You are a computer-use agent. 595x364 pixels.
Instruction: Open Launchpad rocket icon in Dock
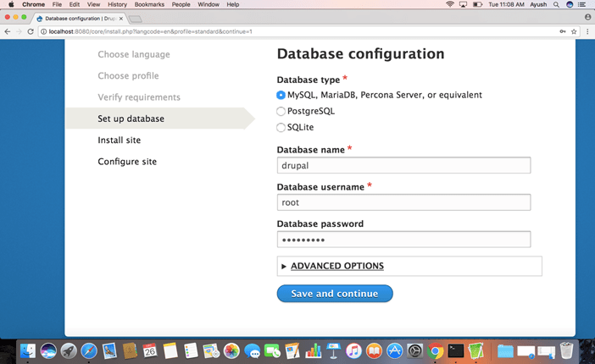point(69,351)
